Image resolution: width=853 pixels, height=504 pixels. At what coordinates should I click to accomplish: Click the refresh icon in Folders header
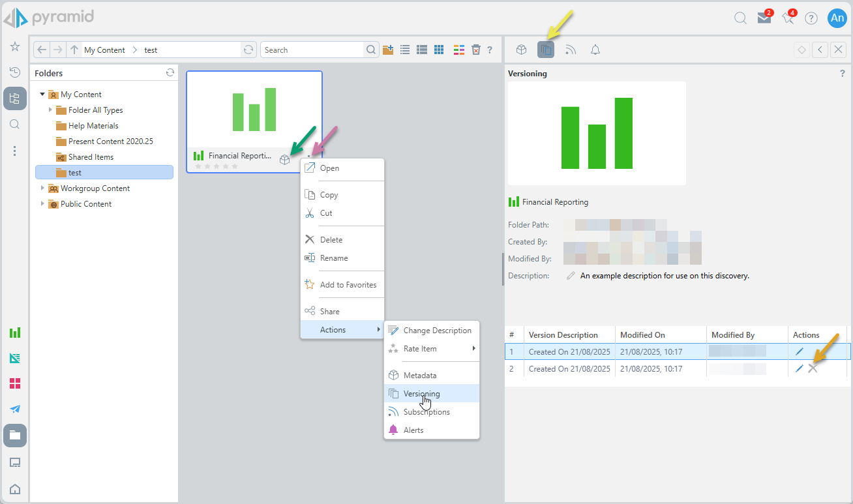(x=170, y=73)
